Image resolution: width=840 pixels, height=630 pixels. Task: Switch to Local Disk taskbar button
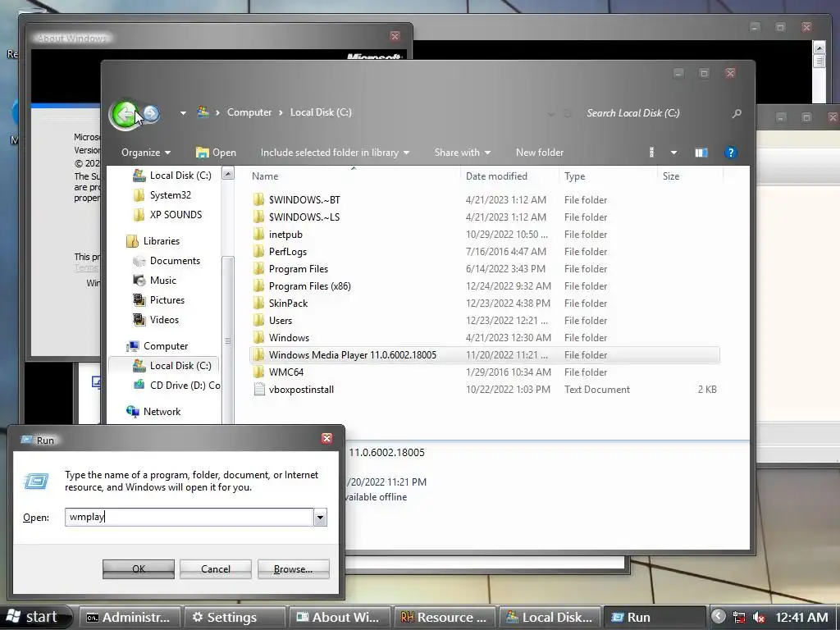[x=549, y=618]
